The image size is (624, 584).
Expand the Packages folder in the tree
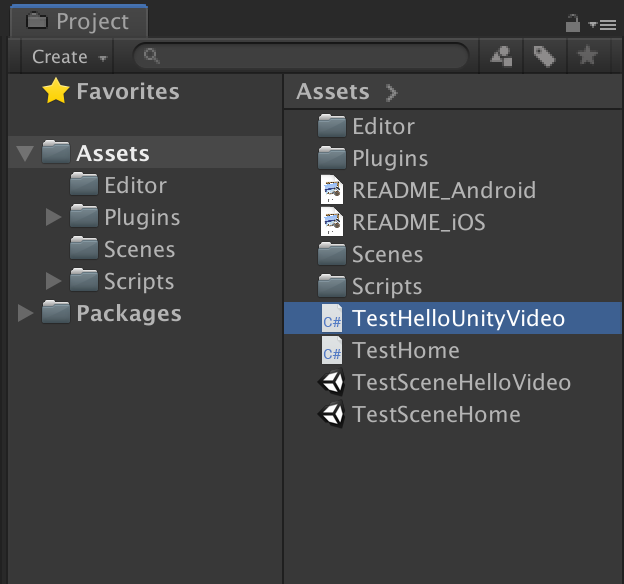tap(25, 313)
